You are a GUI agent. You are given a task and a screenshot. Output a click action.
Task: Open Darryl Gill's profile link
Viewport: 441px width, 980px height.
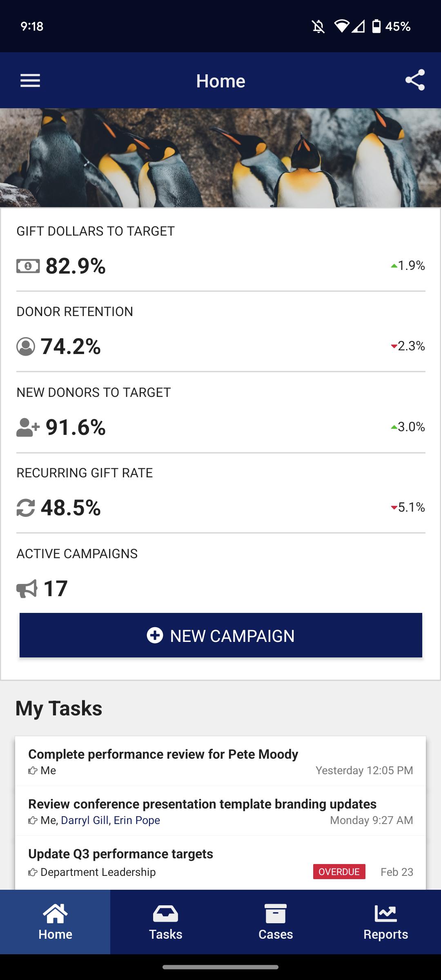coord(85,820)
